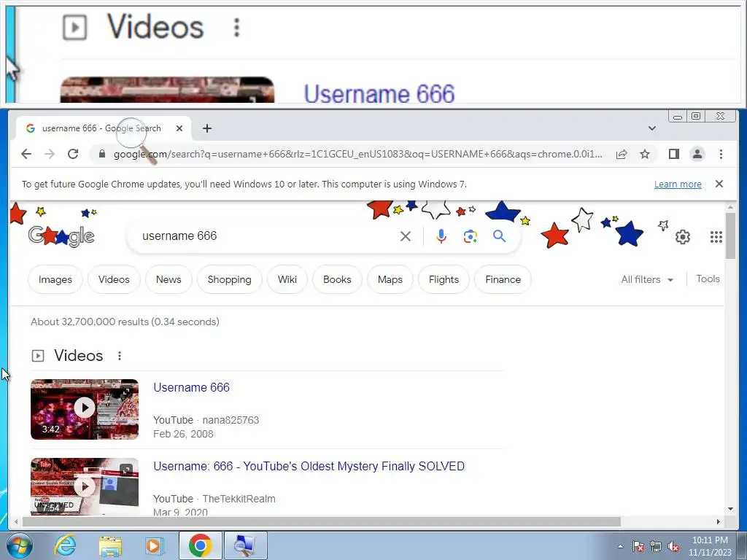This screenshot has height=560, width=747.
Task: Filter results by Videos
Action: pyautogui.click(x=114, y=279)
